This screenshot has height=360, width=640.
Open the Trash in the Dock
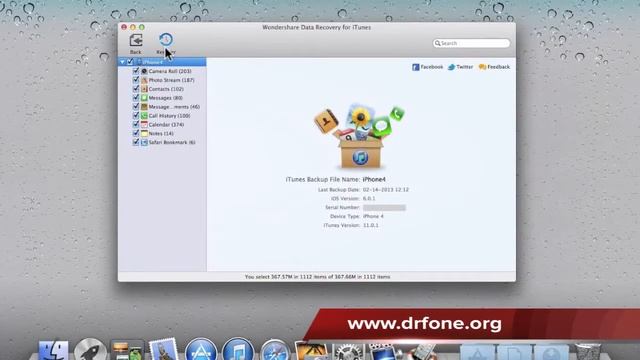coord(588,352)
